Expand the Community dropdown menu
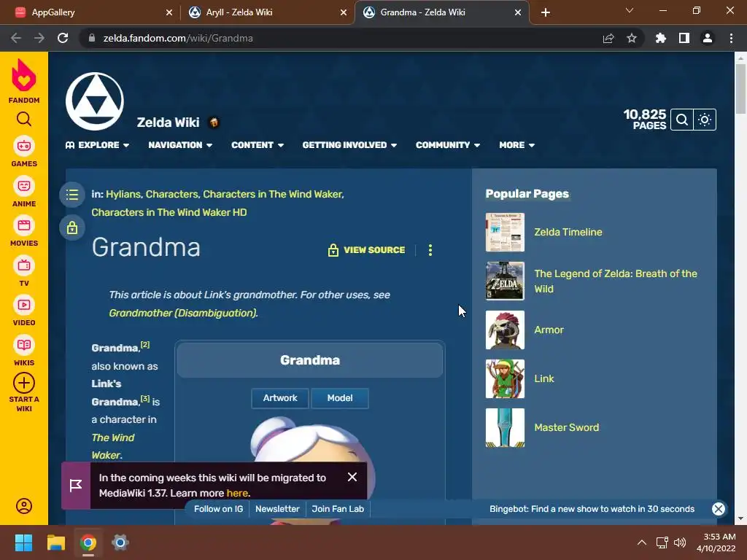 (448, 145)
